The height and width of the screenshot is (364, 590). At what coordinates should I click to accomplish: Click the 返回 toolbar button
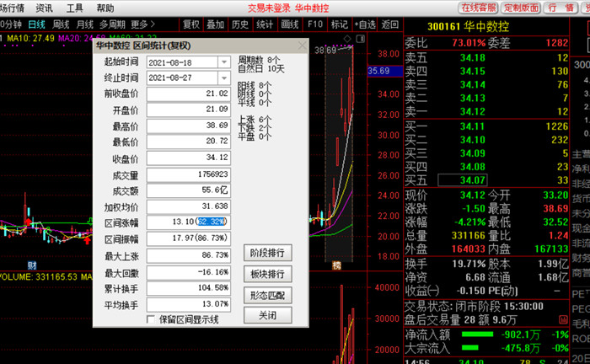389,24
